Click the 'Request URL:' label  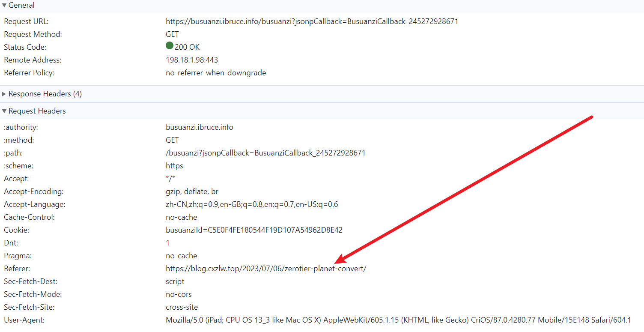point(27,21)
